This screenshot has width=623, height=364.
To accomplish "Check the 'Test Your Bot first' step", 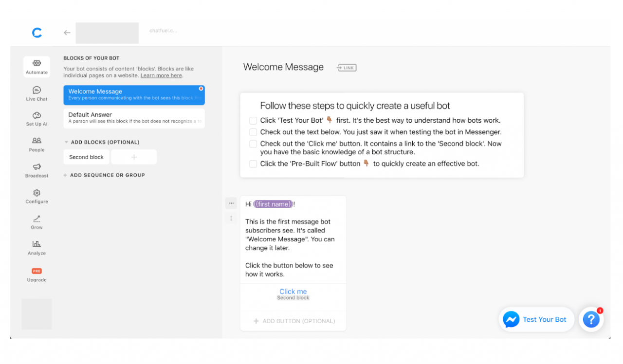I will coord(253,121).
